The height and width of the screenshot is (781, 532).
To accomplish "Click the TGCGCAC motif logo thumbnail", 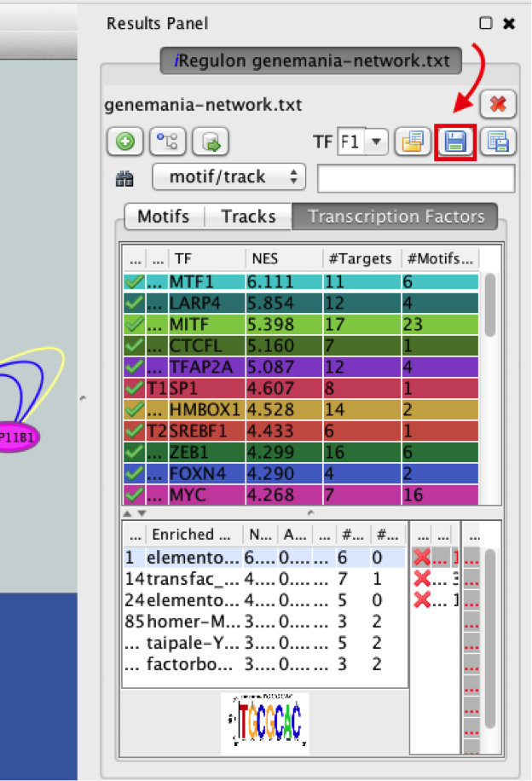I will point(265,723).
